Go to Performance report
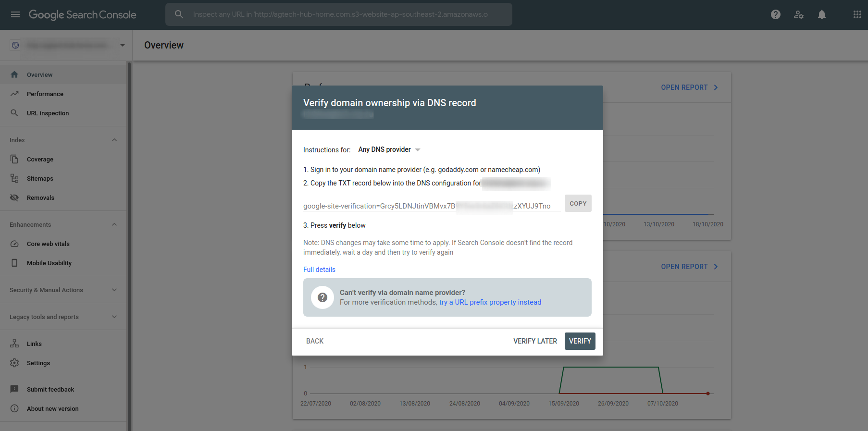 pos(63,94)
